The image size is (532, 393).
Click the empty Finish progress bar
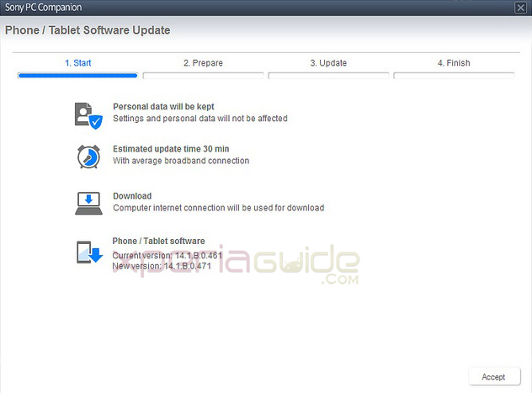(x=454, y=76)
